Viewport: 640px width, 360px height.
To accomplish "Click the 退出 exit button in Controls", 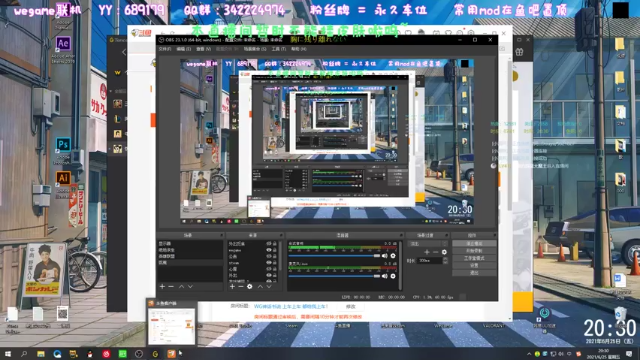I will point(474,273).
